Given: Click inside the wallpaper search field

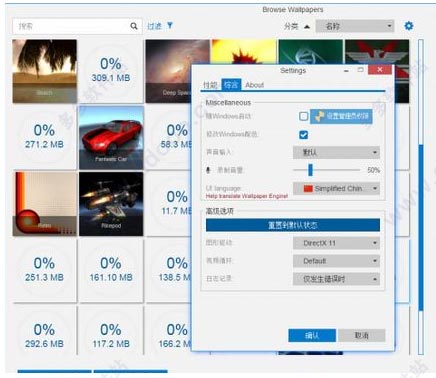Looking at the screenshot, I should tap(72, 26).
